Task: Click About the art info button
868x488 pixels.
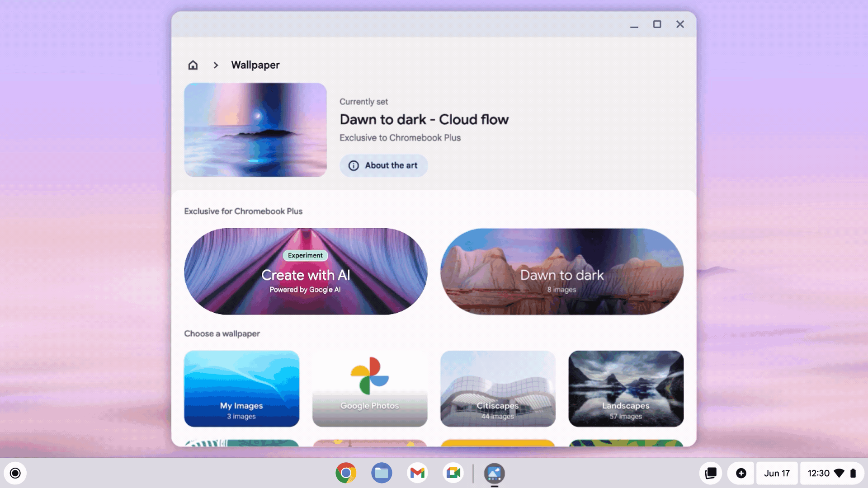Action: (x=383, y=165)
